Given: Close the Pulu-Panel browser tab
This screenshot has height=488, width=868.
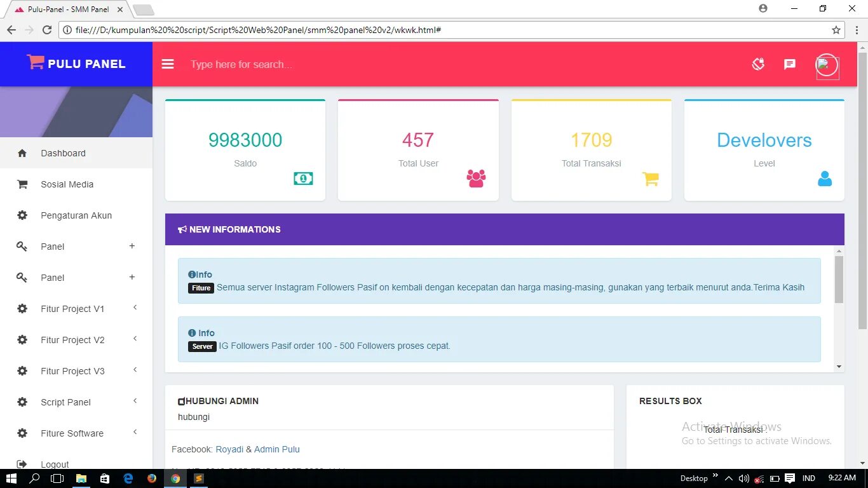Looking at the screenshot, I should [120, 10].
